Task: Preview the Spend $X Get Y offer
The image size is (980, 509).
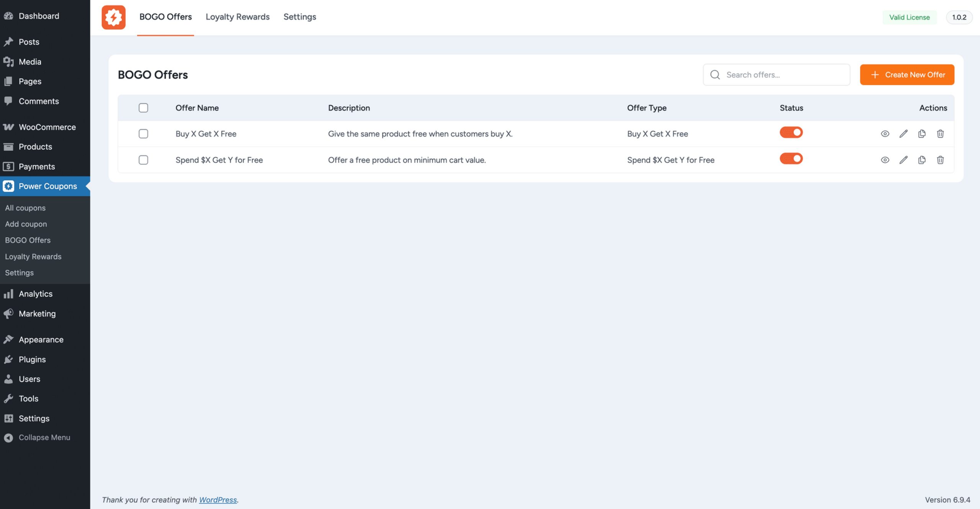Action: [885, 160]
